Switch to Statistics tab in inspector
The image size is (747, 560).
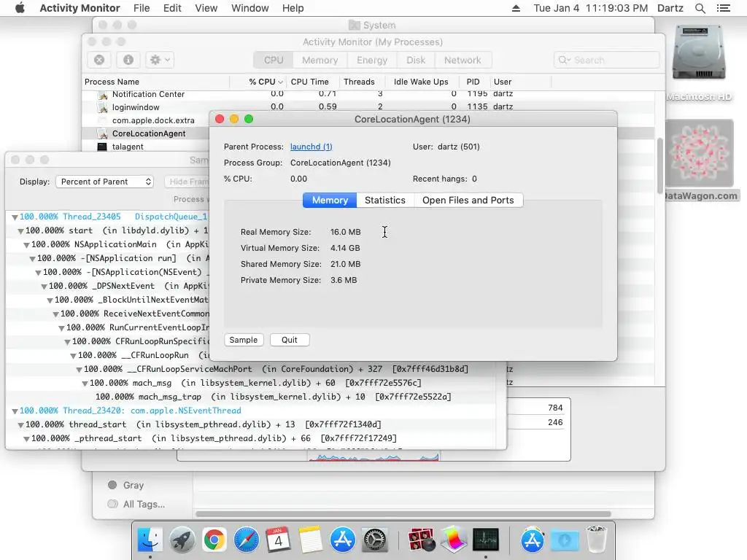pos(385,200)
